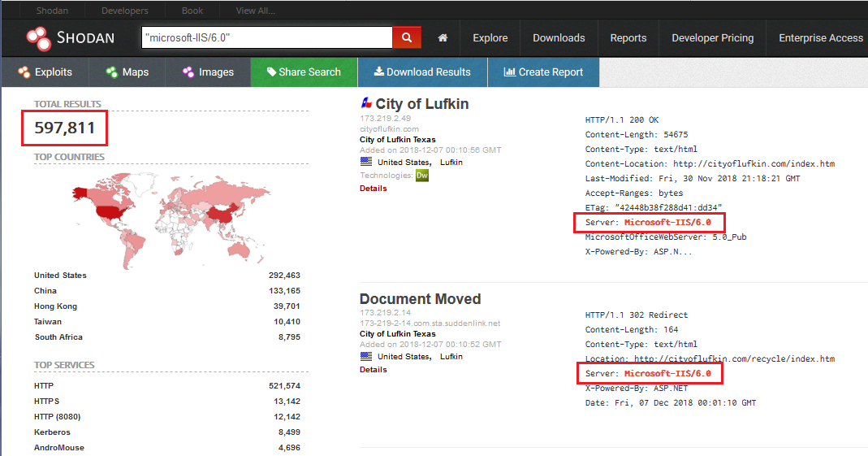The image size is (868, 456).
Task: Open Details for City of Lufkin result
Action: tap(374, 189)
